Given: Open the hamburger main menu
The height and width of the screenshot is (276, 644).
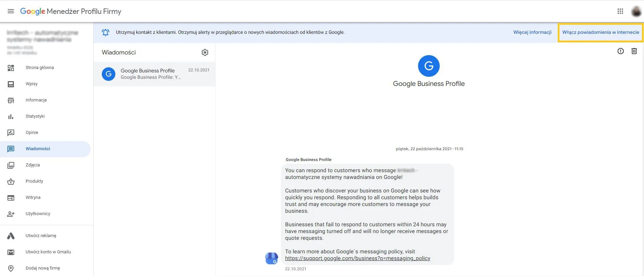Looking at the screenshot, I should pyautogui.click(x=11, y=11).
